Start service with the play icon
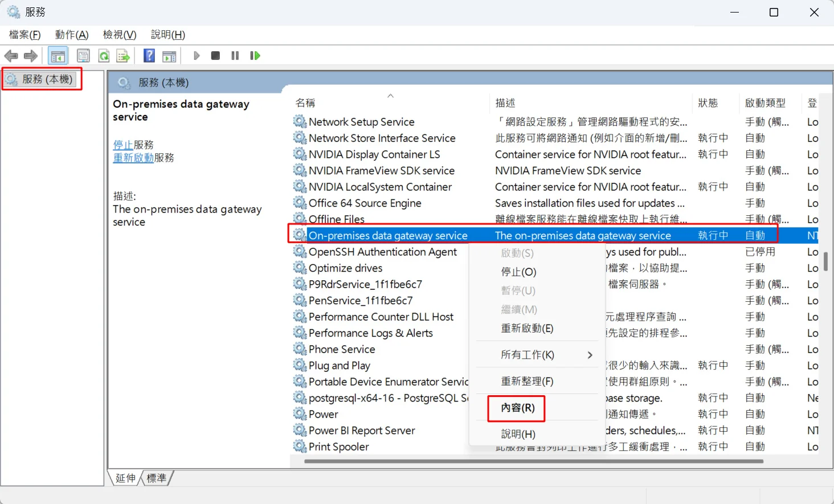The width and height of the screenshot is (834, 504). coord(197,56)
